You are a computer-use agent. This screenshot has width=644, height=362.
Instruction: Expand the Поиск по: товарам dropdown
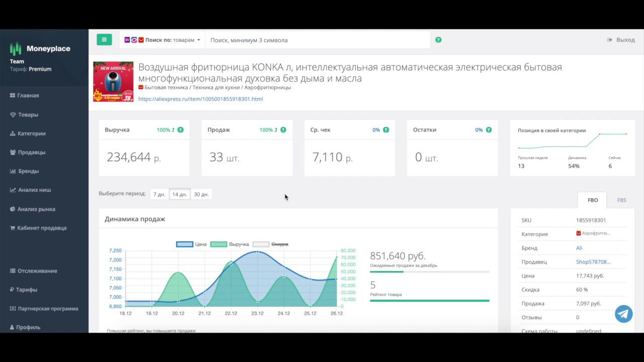click(162, 40)
